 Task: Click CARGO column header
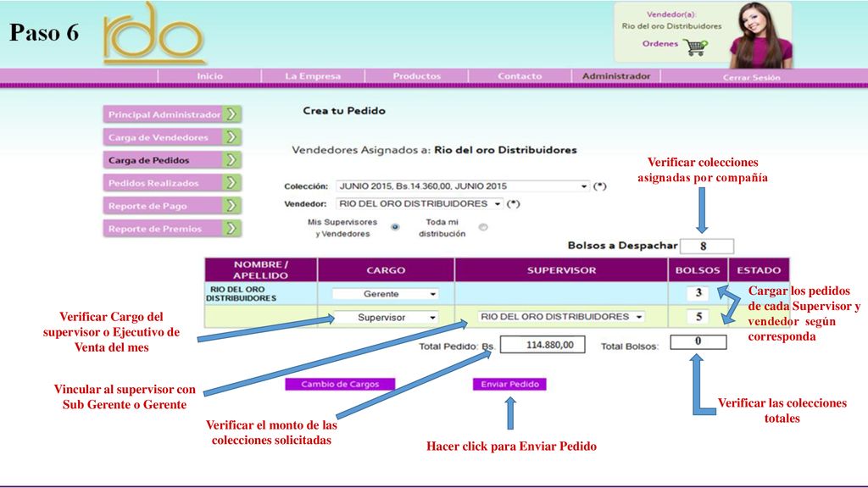386,270
